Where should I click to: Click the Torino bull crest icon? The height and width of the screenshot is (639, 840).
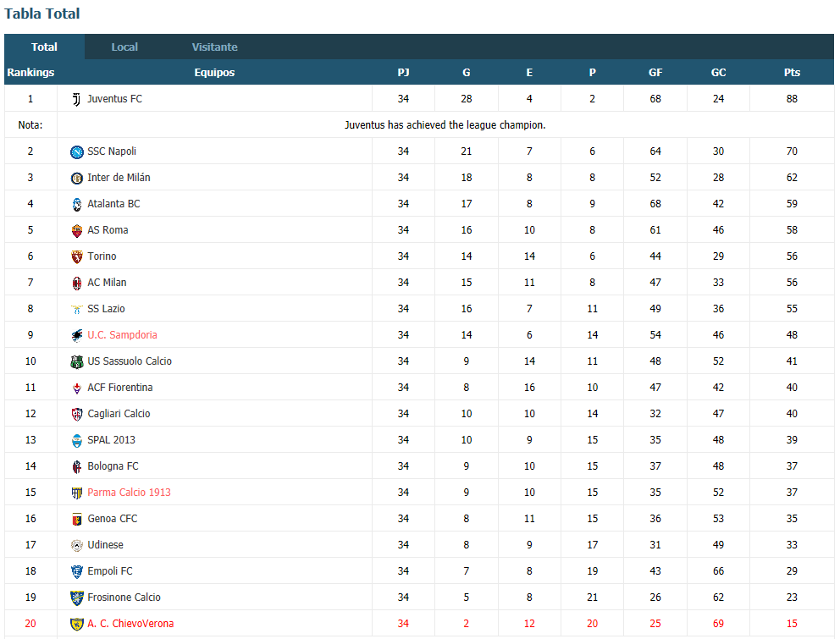click(x=76, y=256)
